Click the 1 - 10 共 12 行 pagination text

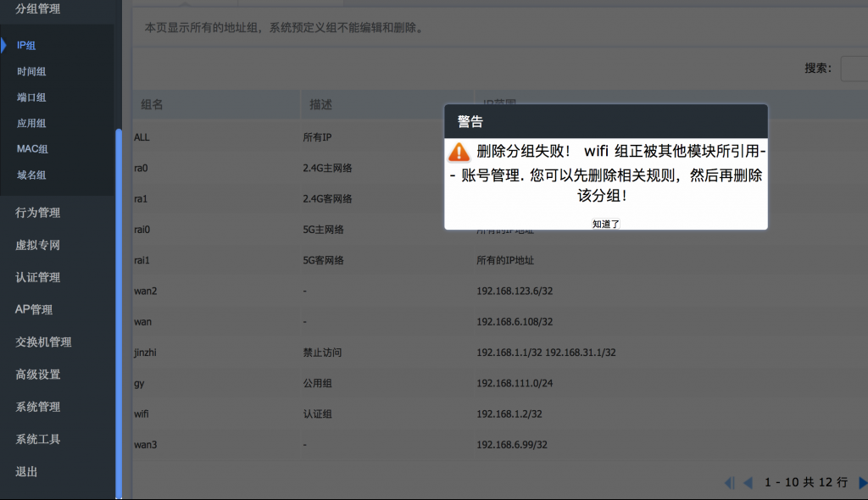(806, 482)
